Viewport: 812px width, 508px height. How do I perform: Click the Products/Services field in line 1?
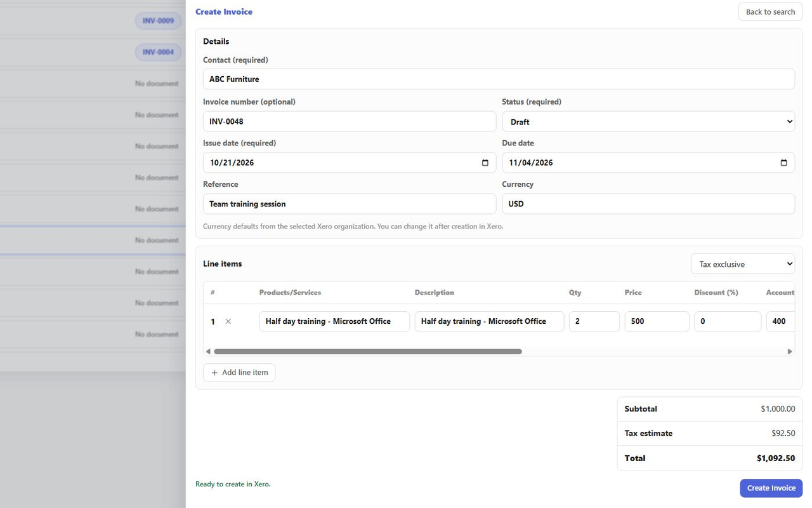334,321
